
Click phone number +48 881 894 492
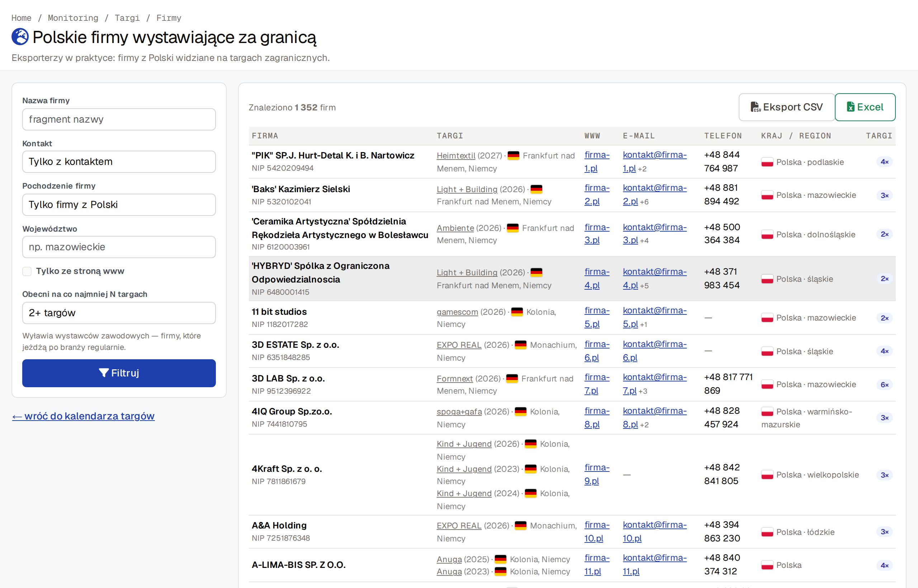(722, 195)
